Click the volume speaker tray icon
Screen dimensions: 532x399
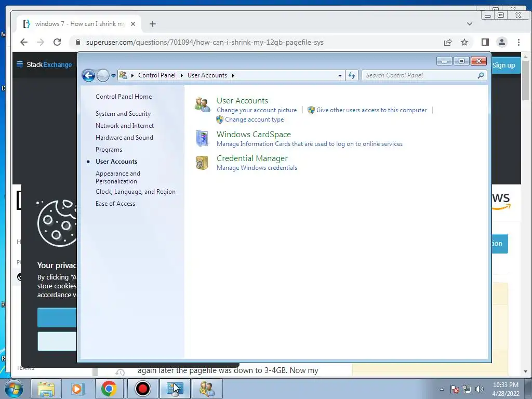point(479,389)
